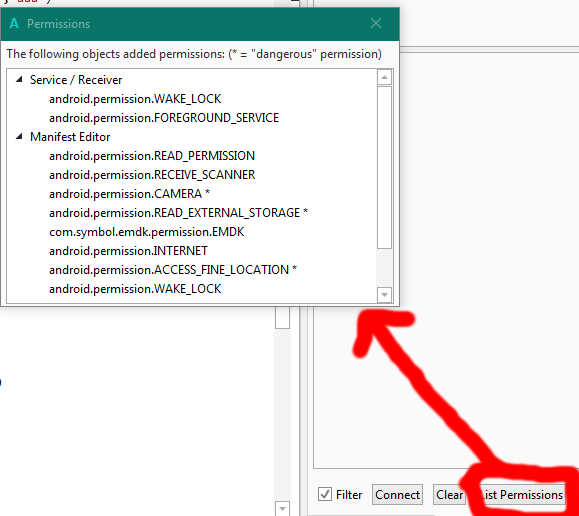Select ACCESS_FINE_LOCATION permission entry
This screenshot has width=579, height=516.
pyautogui.click(x=173, y=270)
